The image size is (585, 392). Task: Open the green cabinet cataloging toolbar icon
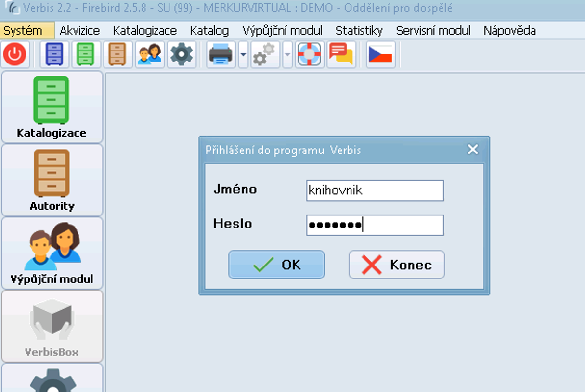click(86, 54)
